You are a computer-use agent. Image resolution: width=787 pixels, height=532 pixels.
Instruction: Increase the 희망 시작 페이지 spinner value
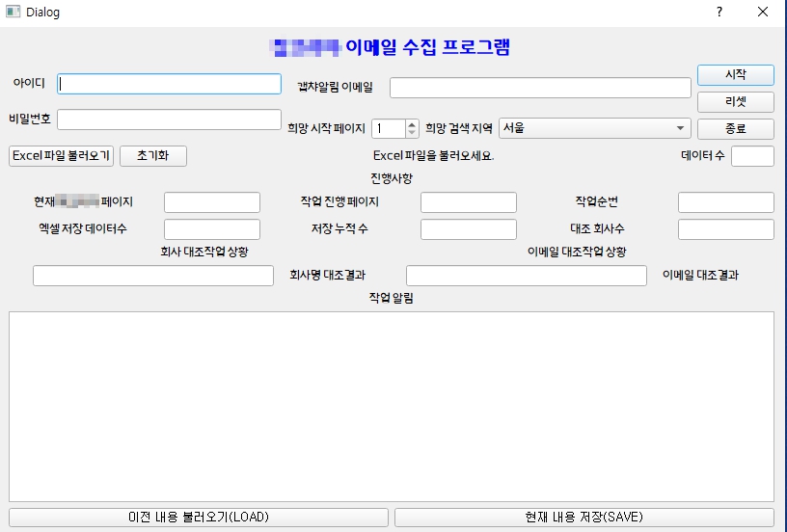pos(413,124)
